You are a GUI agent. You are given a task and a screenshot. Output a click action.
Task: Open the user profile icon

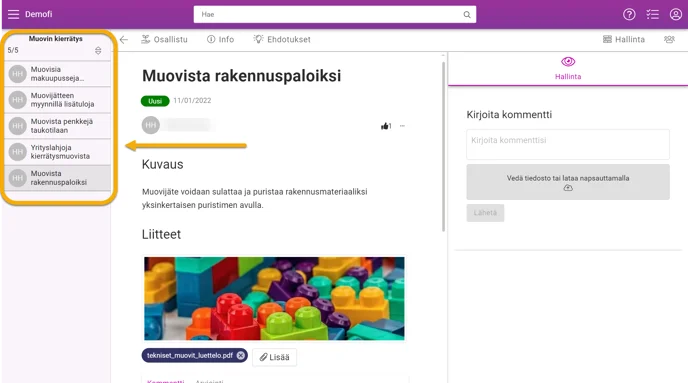(676, 14)
